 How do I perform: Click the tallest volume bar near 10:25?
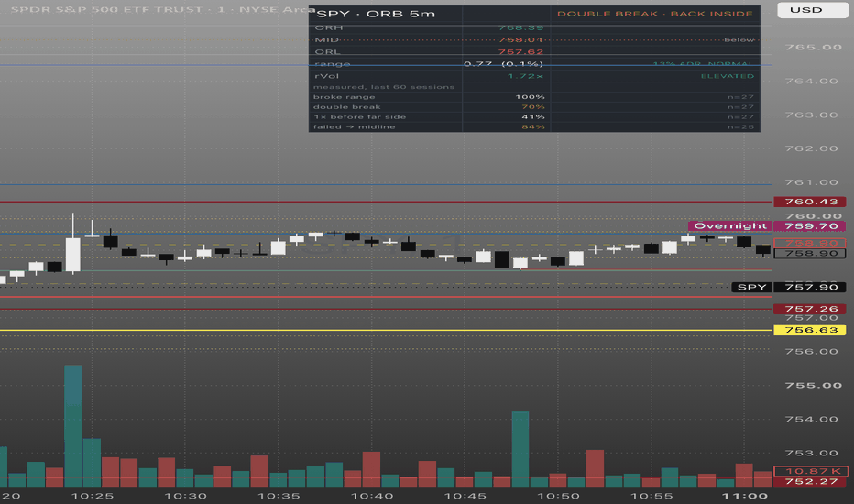tap(73, 425)
